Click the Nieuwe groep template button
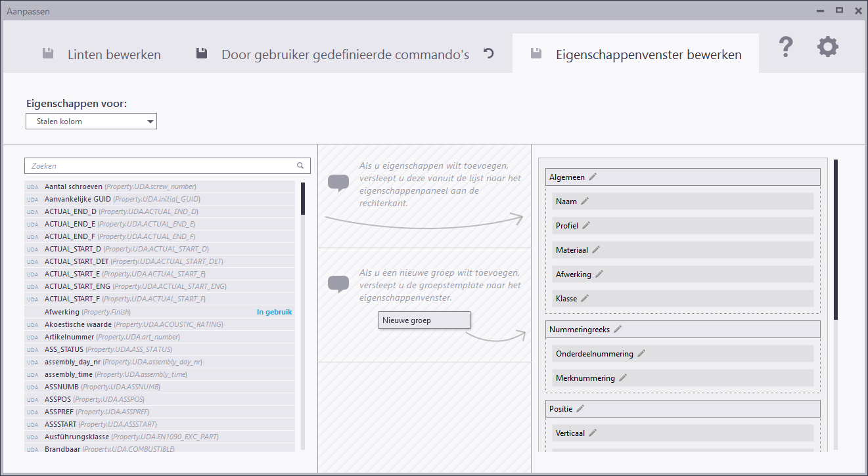The width and height of the screenshot is (868, 476). [x=424, y=320]
